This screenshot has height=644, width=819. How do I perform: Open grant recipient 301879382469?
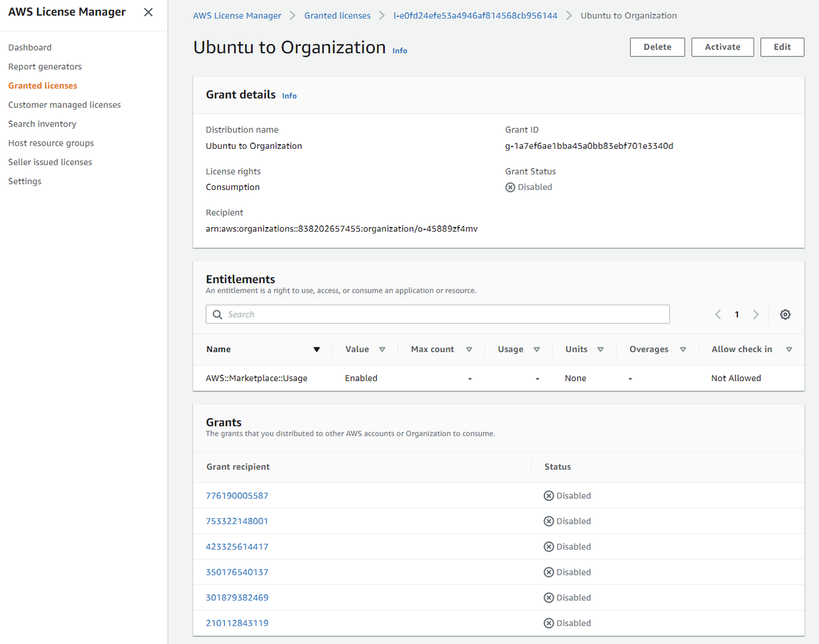[x=237, y=598]
